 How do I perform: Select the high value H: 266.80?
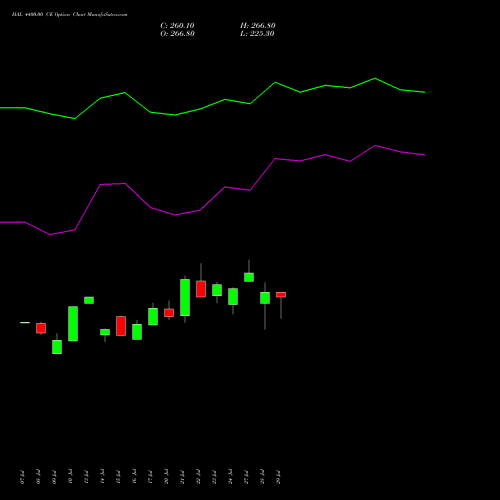tap(258, 26)
